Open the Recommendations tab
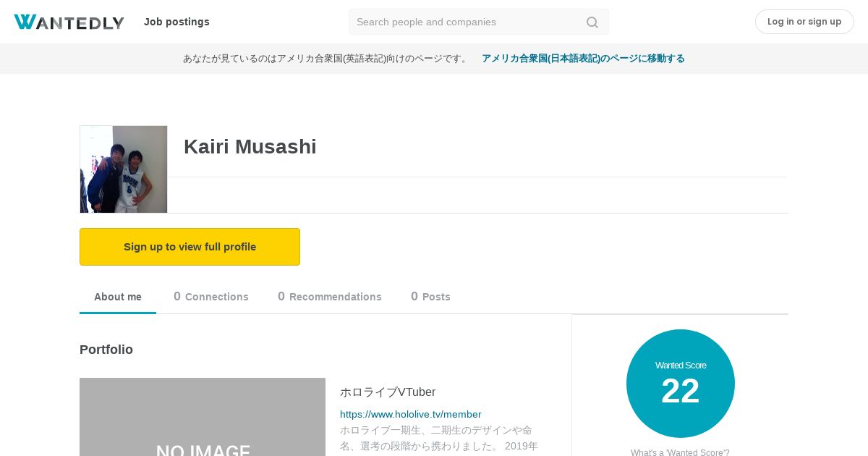Screen dimensions: 868x456 pos(330,297)
